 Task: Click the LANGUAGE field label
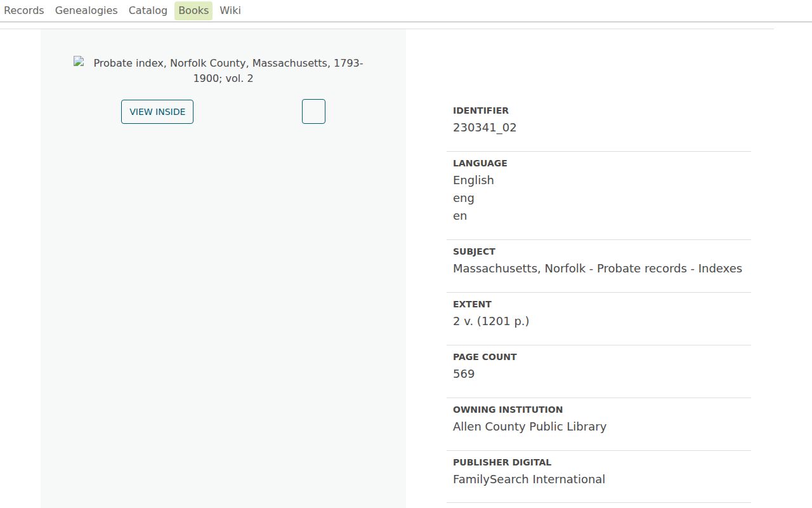click(480, 163)
